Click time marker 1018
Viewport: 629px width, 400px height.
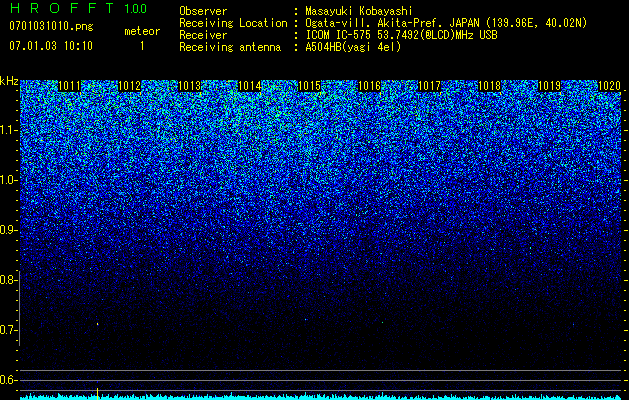coord(489,86)
